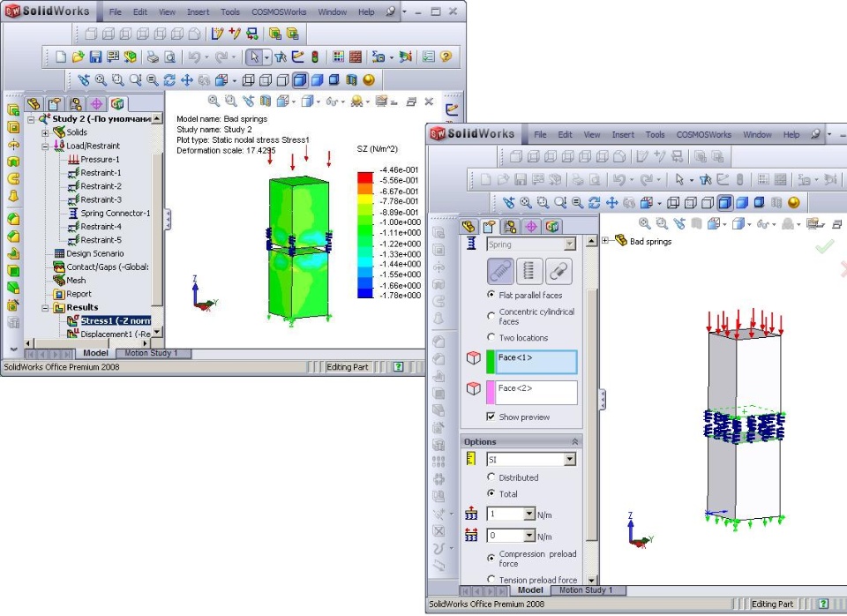Click the Spring Connector-1 icon in study tree
The width and height of the screenshot is (847, 616).
(x=73, y=214)
